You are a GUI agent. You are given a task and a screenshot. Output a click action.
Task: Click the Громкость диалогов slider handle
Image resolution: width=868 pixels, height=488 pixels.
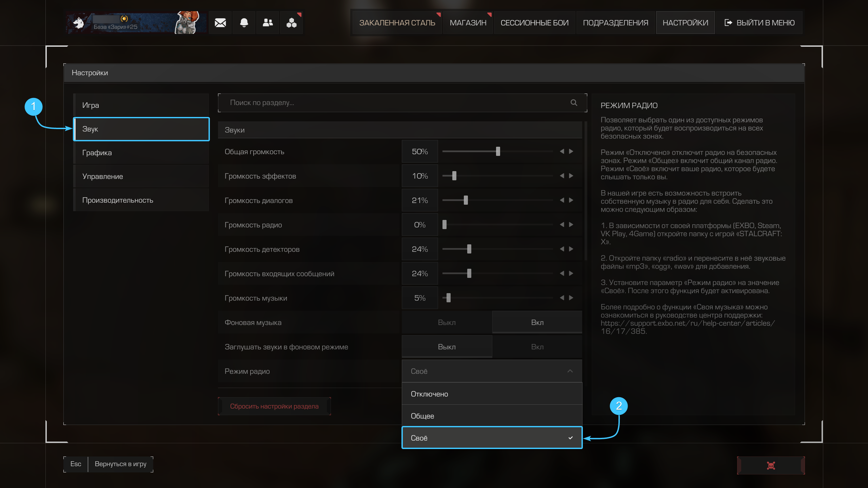pos(466,200)
